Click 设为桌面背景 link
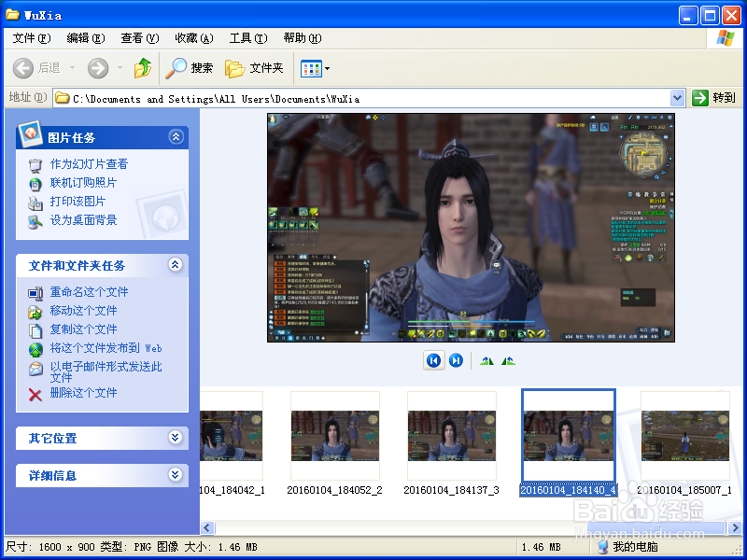Image resolution: width=747 pixels, height=560 pixels. (83, 220)
